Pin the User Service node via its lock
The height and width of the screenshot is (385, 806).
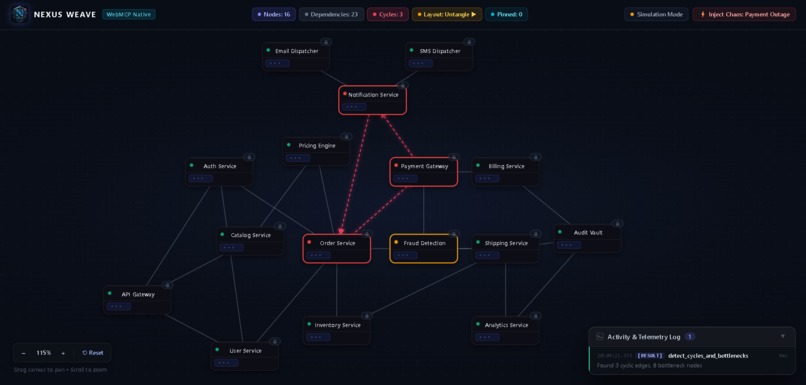pyautogui.click(x=274, y=341)
